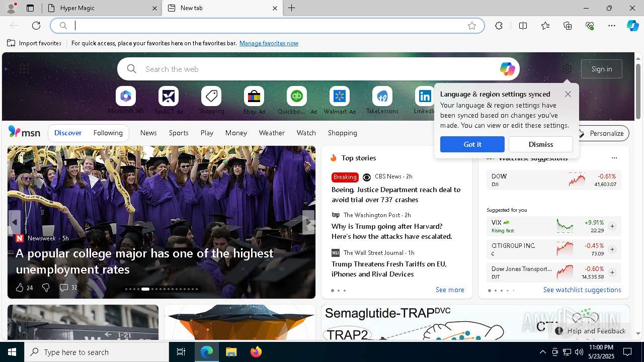Open the Edge profile icon

pos(11,8)
